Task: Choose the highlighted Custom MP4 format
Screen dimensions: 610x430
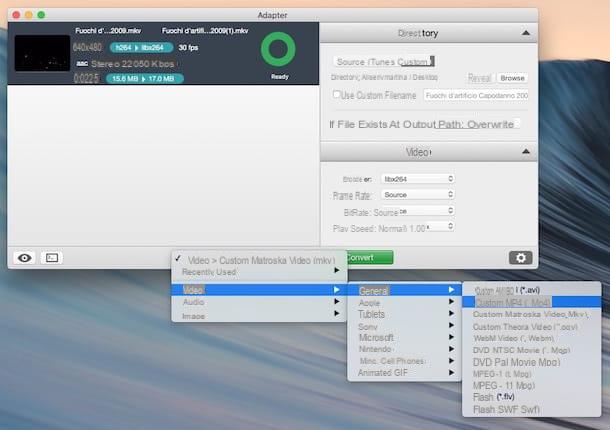Action: 531,302
